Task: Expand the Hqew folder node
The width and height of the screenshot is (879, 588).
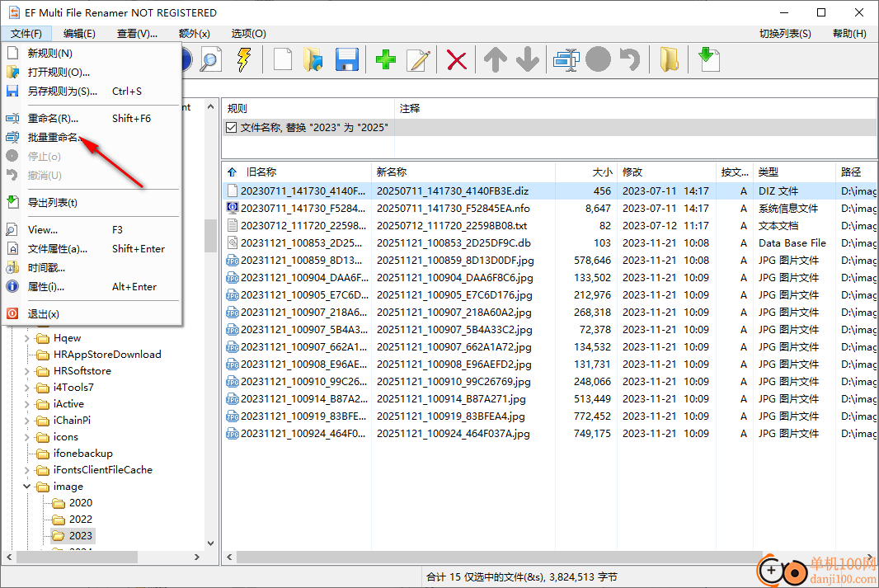Action: click(x=26, y=338)
